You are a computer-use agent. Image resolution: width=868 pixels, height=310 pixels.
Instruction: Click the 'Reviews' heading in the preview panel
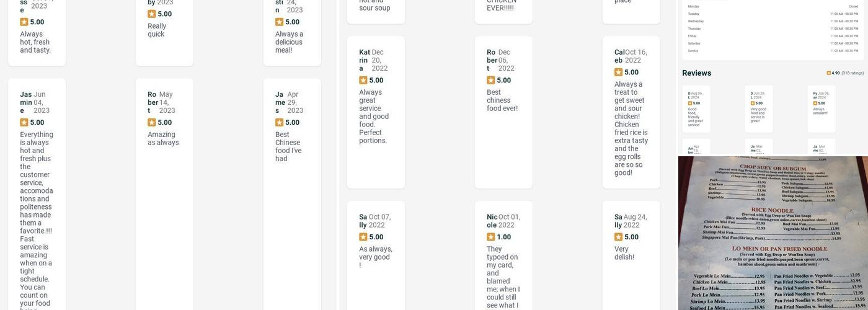(x=697, y=73)
